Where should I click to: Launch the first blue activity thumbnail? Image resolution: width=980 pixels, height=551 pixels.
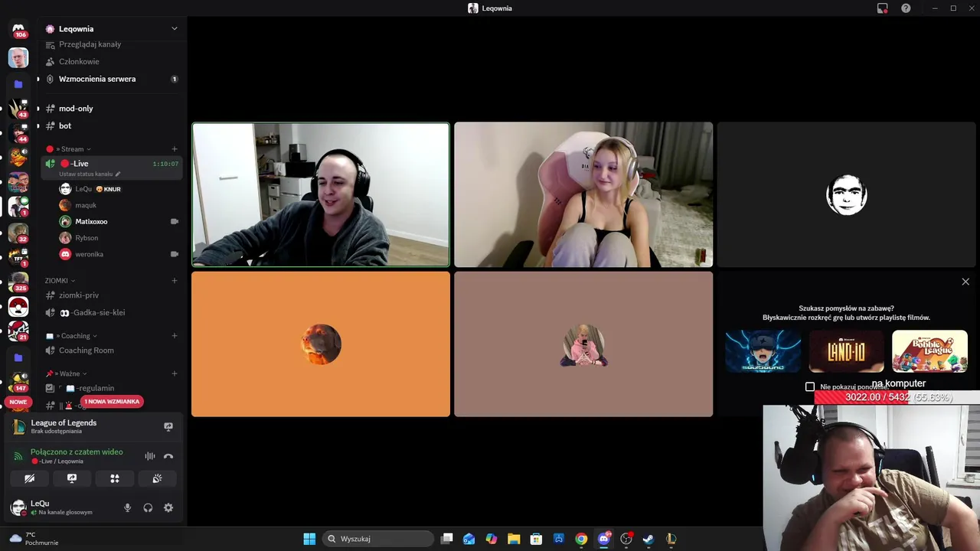click(763, 351)
